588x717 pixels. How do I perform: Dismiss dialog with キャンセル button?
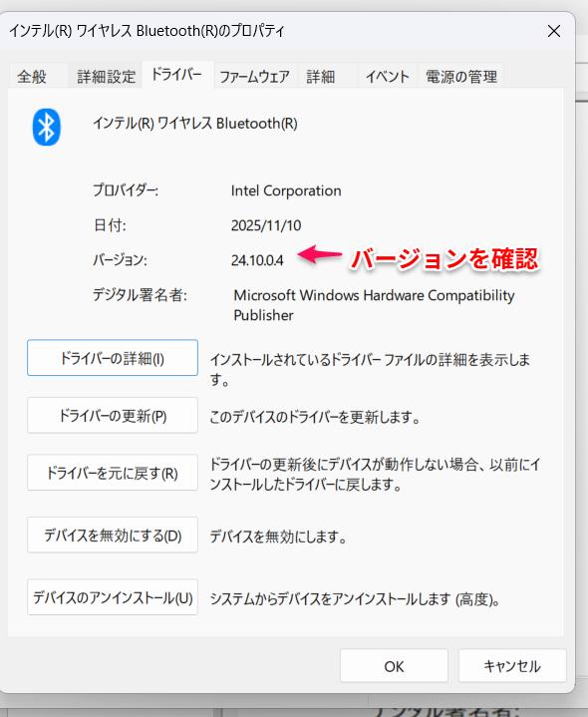(x=512, y=666)
